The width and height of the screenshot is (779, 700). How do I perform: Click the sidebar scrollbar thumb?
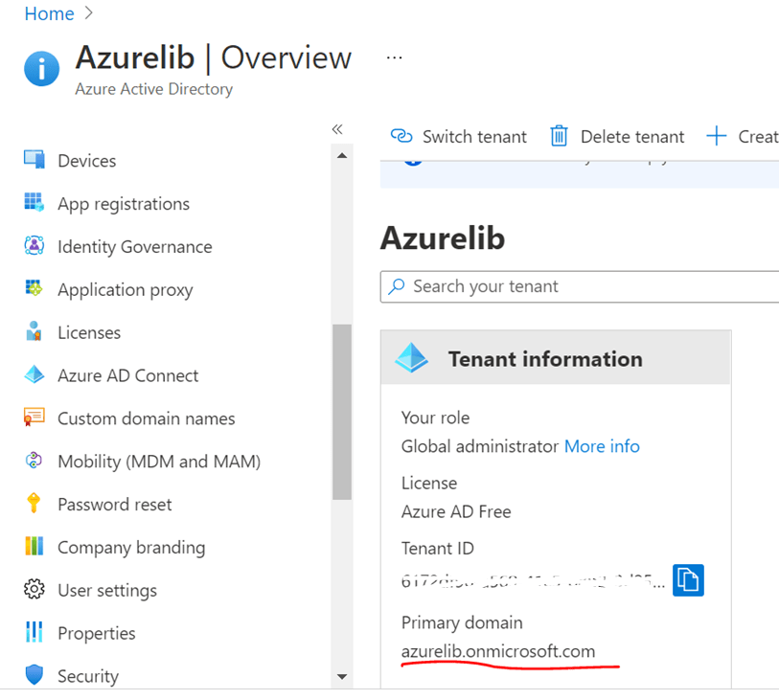(342, 412)
